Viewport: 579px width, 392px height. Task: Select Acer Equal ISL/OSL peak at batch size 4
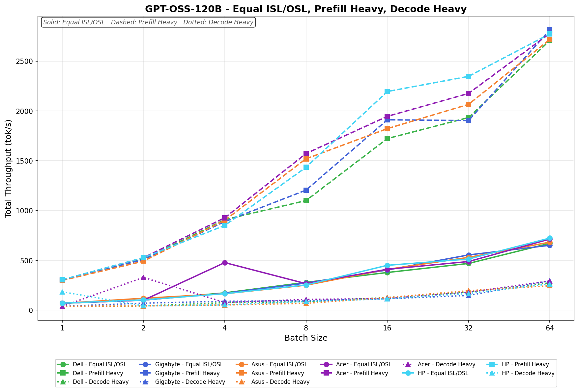click(225, 263)
